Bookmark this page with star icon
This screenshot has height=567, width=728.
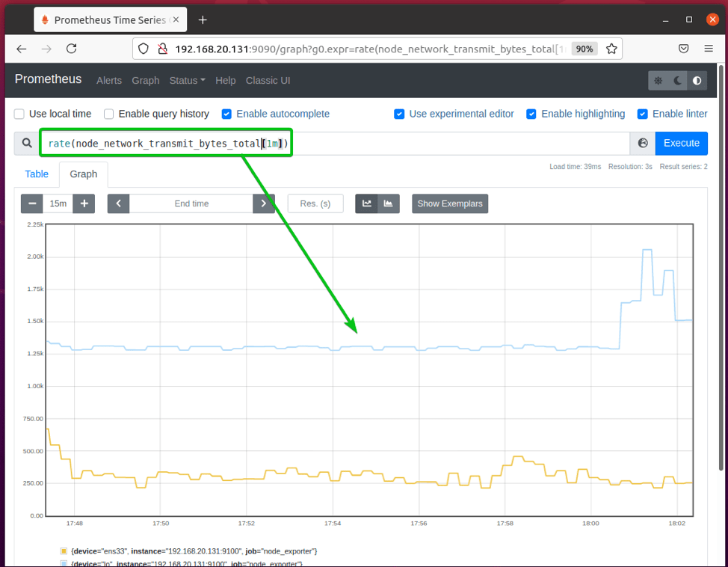click(611, 49)
